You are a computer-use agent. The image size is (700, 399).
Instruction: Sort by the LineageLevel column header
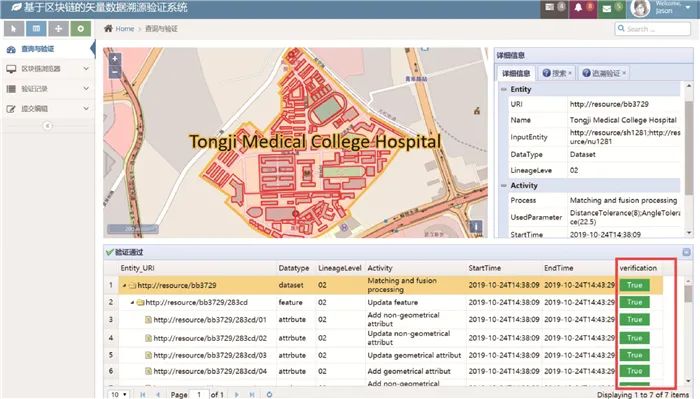pos(340,268)
